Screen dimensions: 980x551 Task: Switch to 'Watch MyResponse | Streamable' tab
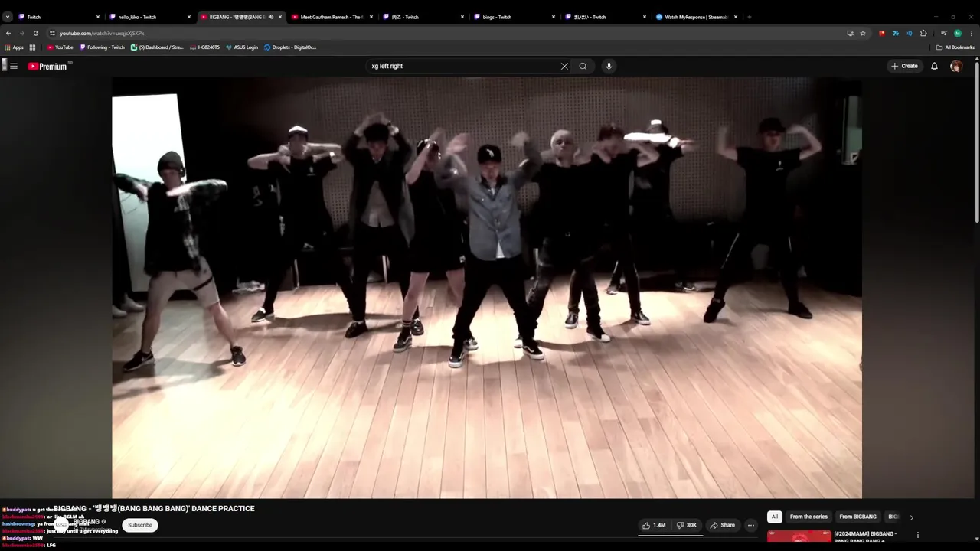click(x=695, y=16)
